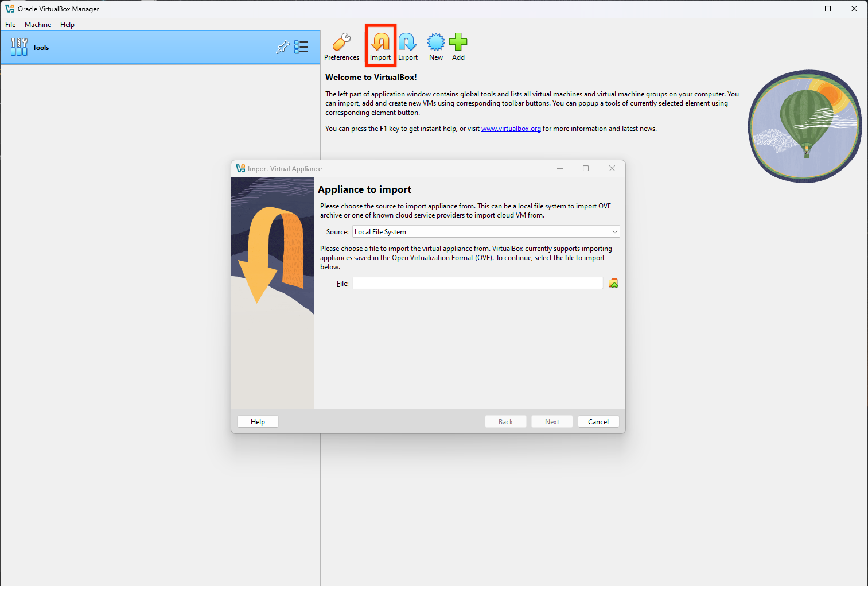Viewport: 868px width, 604px height.
Task: Open VirtualBox Preferences from the toolbar
Action: pyautogui.click(x=341, y=46)
